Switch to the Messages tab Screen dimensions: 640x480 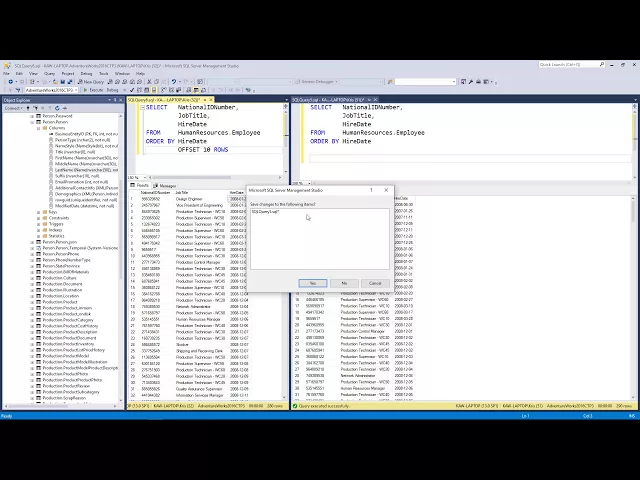click(x=165, y=185)
